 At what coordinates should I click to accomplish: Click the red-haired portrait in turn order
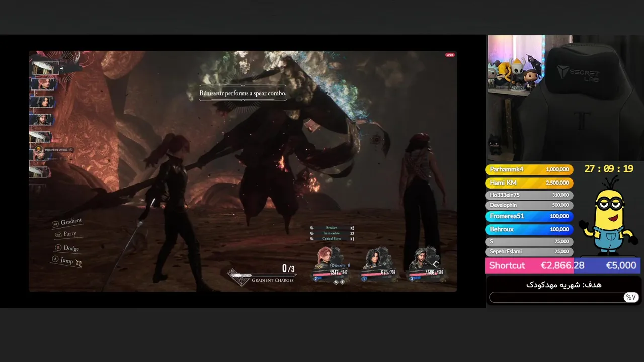pyautogui.click(x=42, y=83)
